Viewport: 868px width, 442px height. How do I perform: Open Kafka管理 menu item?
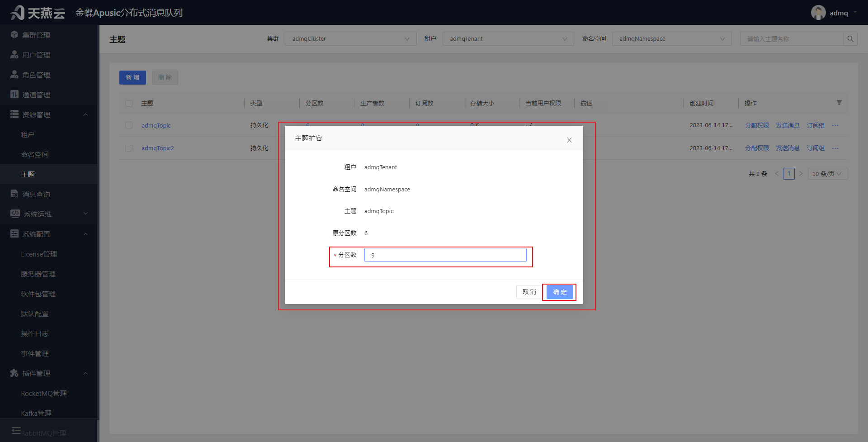36,413
